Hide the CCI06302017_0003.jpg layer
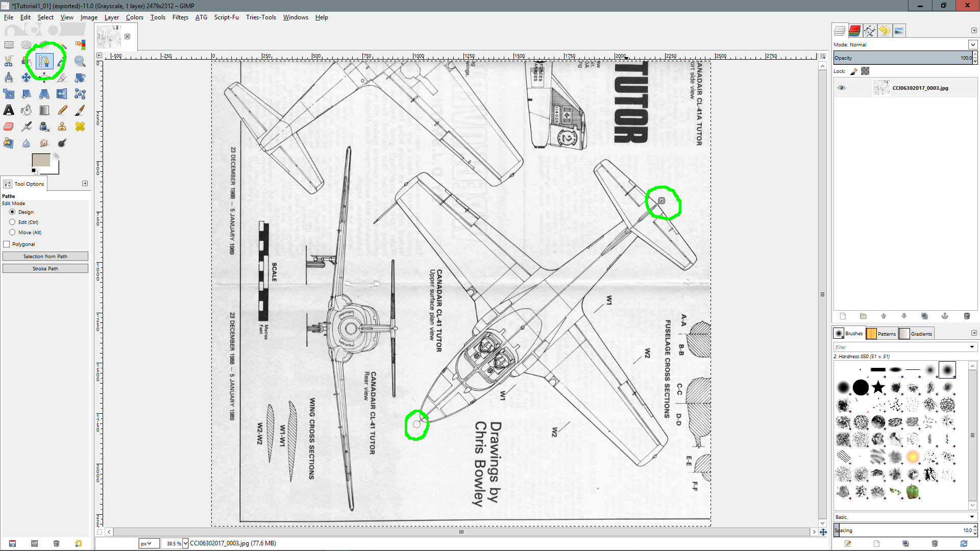The height and width of the screenshot is (551, 980). (x=841, y=88)
